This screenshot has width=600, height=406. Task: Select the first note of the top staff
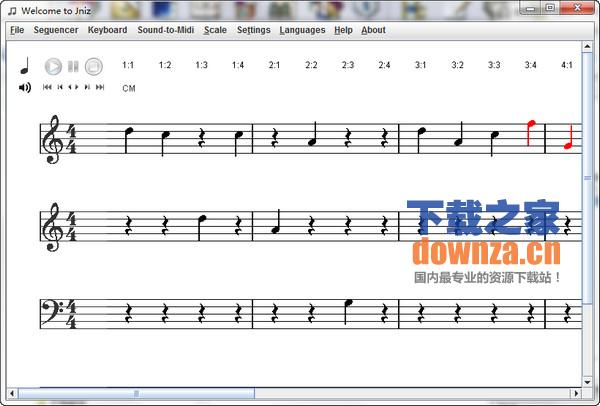pos(129,140)
